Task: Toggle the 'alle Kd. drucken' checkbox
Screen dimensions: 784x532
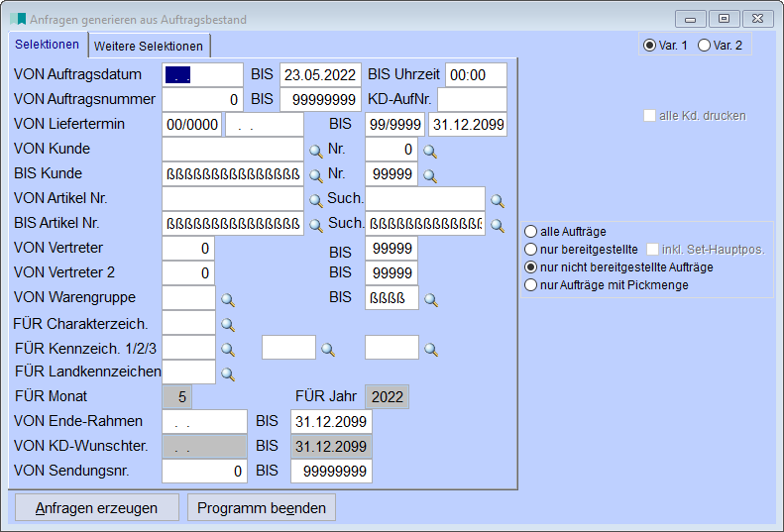Action: (x=649, y=116)
